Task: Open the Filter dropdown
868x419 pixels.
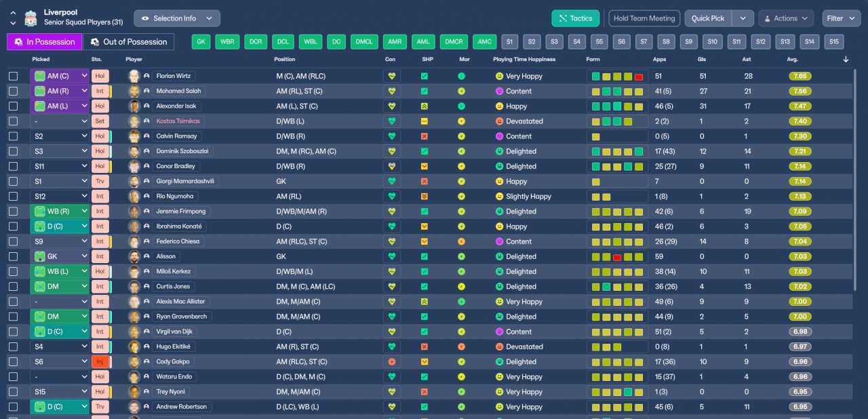Action: click(842, 18)
